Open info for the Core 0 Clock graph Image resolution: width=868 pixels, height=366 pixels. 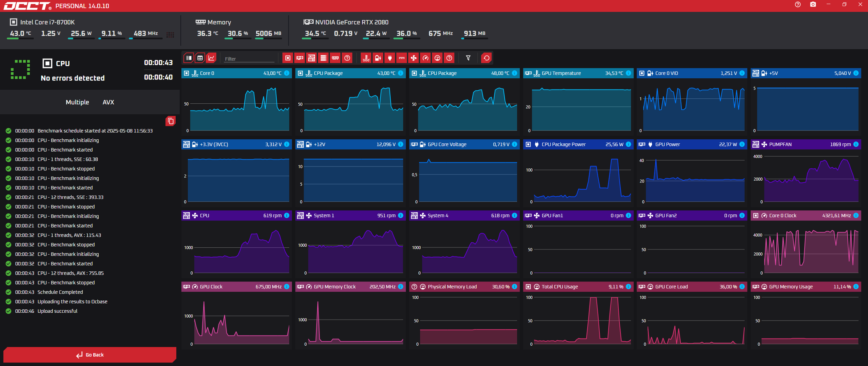coord(856,215)
